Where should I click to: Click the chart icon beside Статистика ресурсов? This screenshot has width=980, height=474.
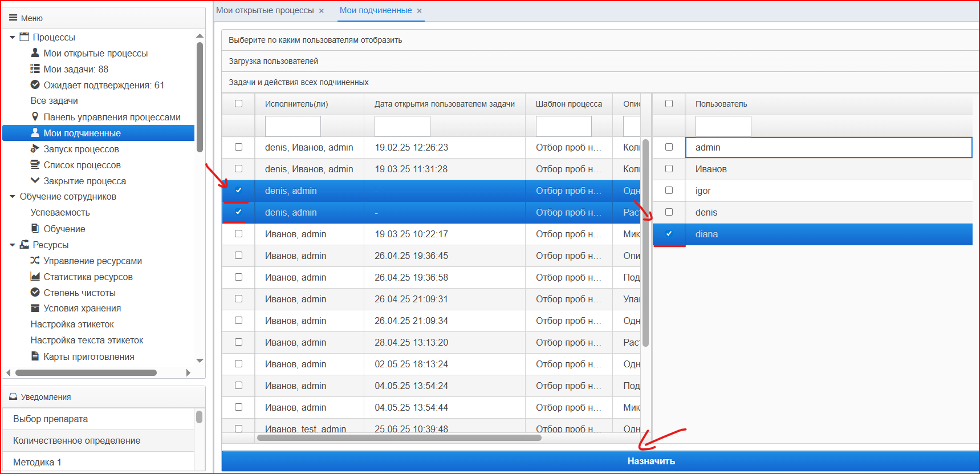[35, 276]
